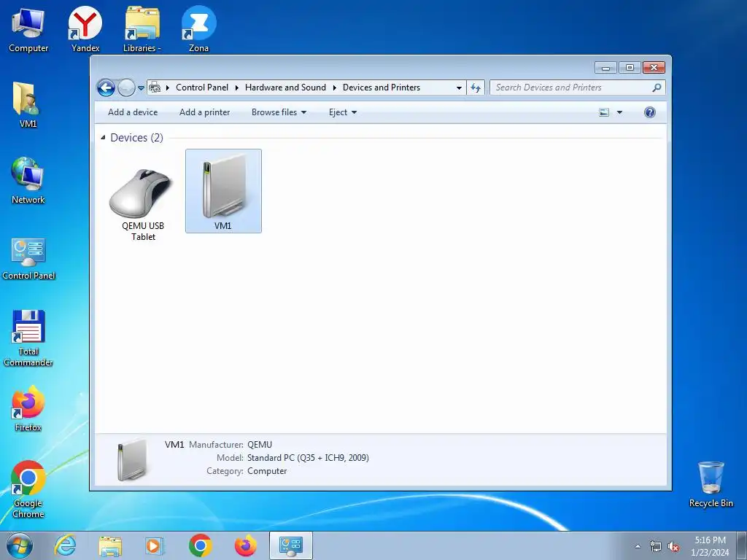Open the Recycle Bin on desktop
This screenshot has width=747, height=560.
pos(711,484)
